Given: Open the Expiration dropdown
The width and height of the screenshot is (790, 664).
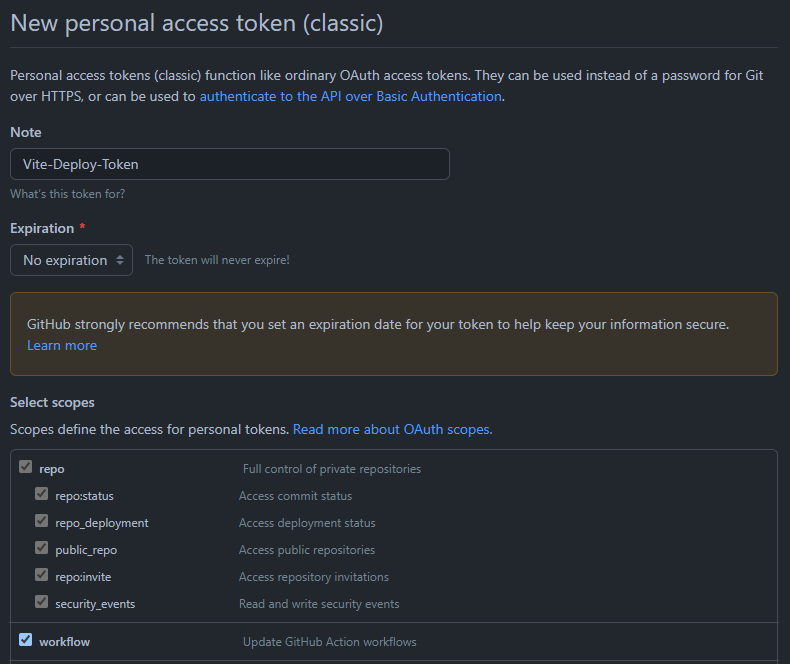Looking at the screenshot, I should click(x=71, y=260).
